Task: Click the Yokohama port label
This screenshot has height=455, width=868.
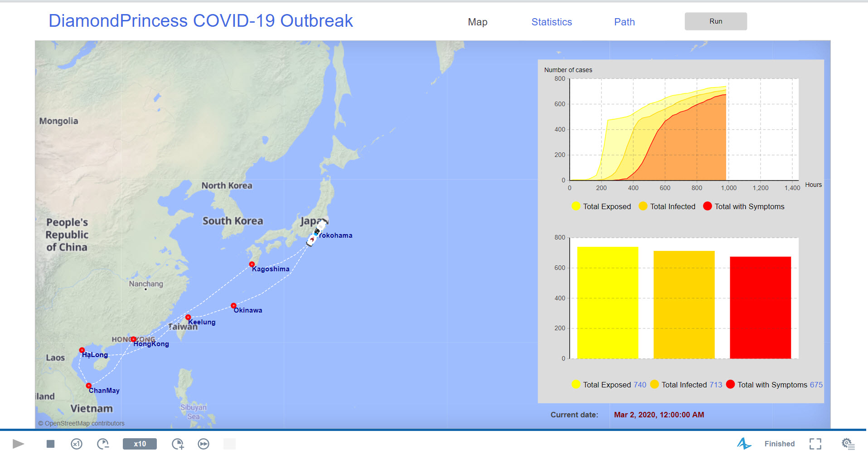Action: (x=335, y=235)
